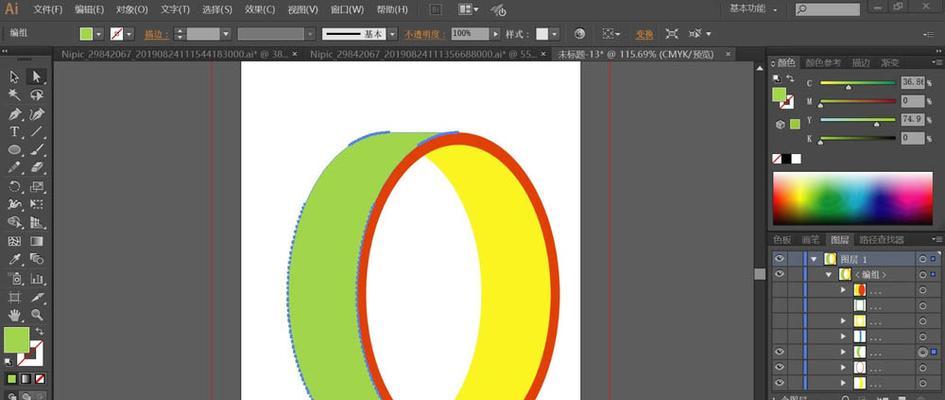Switch to 路径查找器 panel tab
Screen dimensions: 945x400
pyautogui.click(x=882, y=240)
